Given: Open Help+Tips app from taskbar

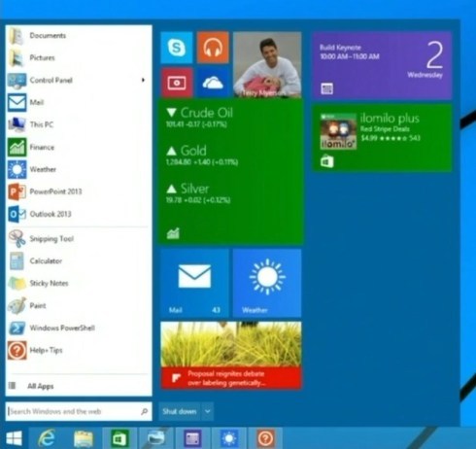Looking at the screenshot, I should pos(265,438).
